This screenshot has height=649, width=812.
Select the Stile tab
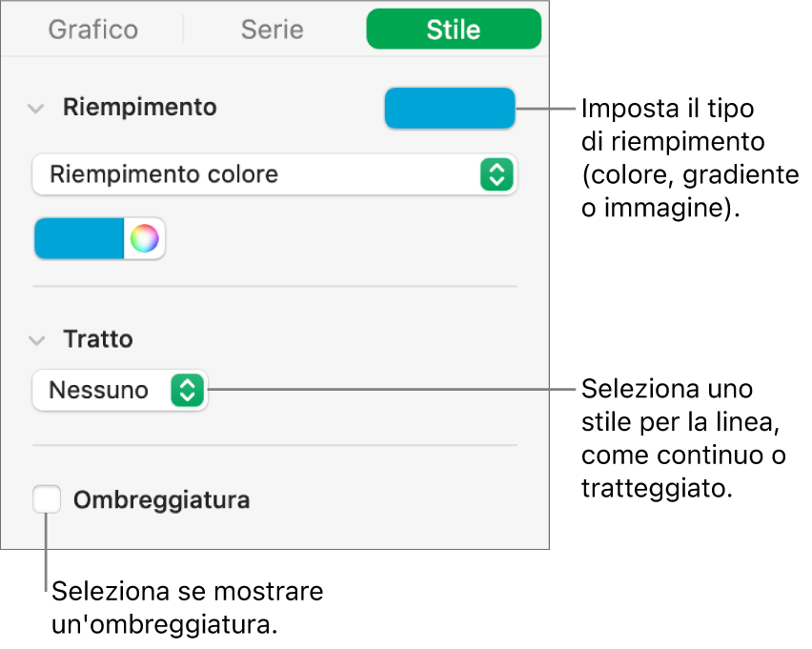click(x=454, y=30)
